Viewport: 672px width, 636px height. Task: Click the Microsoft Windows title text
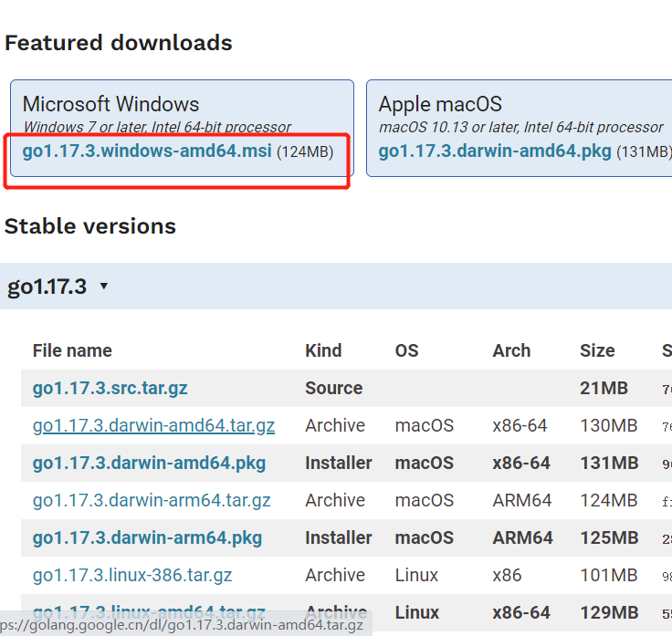[x=111, y=104]
